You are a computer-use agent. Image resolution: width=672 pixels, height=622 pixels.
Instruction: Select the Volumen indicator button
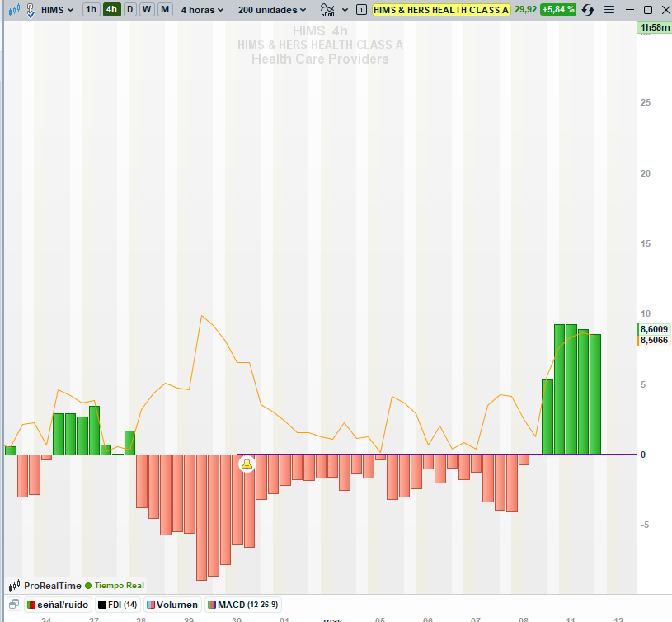coord(172,605)
